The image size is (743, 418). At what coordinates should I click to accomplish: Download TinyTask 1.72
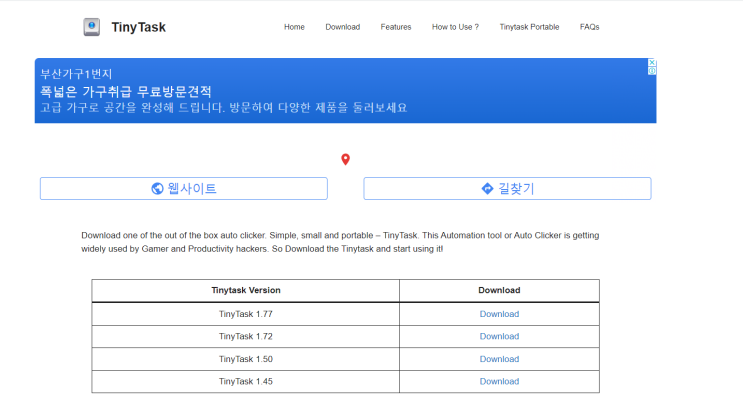(499, 336)
